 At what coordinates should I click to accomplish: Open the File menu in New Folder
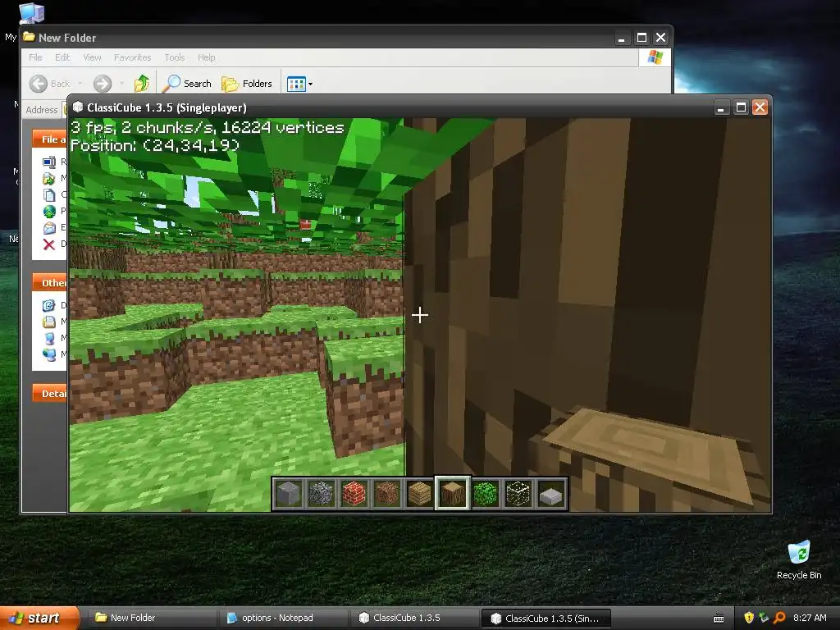click(35, 57)
